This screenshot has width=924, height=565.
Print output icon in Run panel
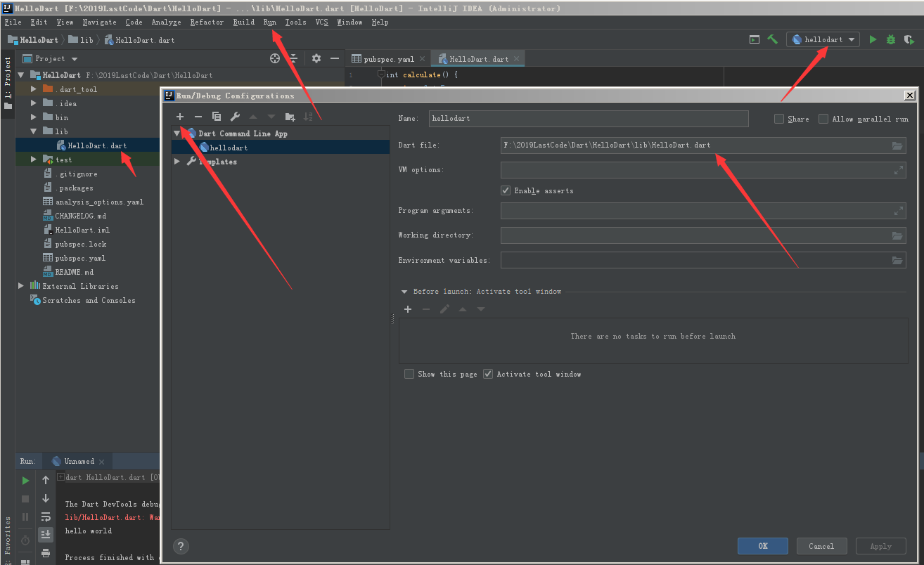tap(46, 553)
